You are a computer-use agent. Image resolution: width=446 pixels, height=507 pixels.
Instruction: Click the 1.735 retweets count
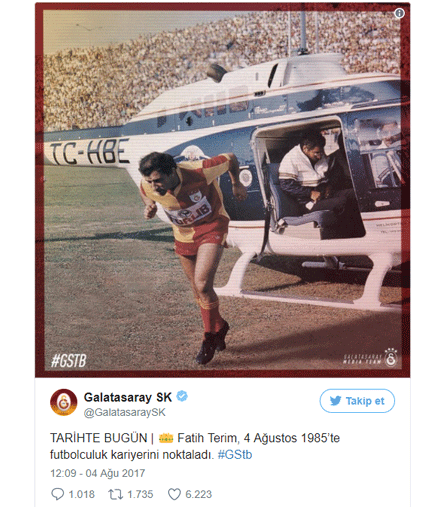(x=140, y=494)
